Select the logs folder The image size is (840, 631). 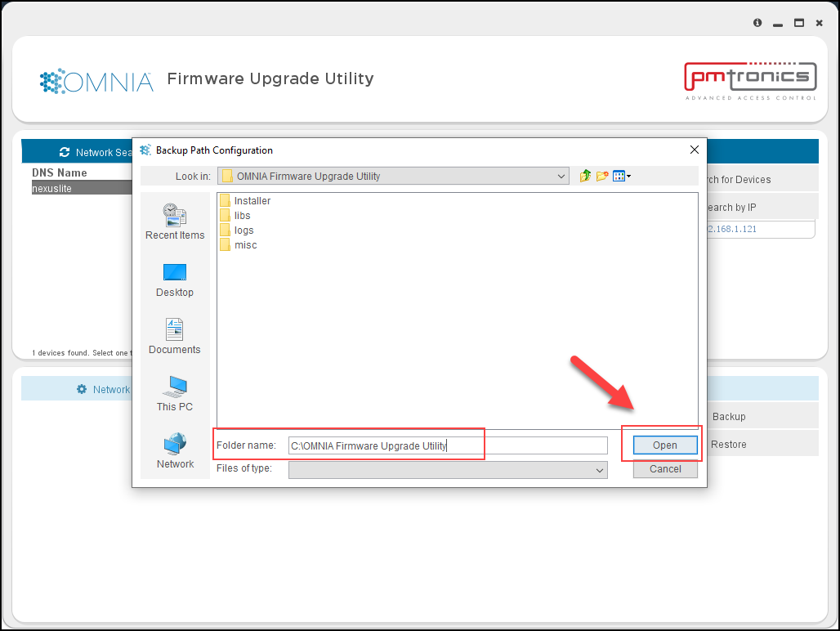(x=237, y=230)
